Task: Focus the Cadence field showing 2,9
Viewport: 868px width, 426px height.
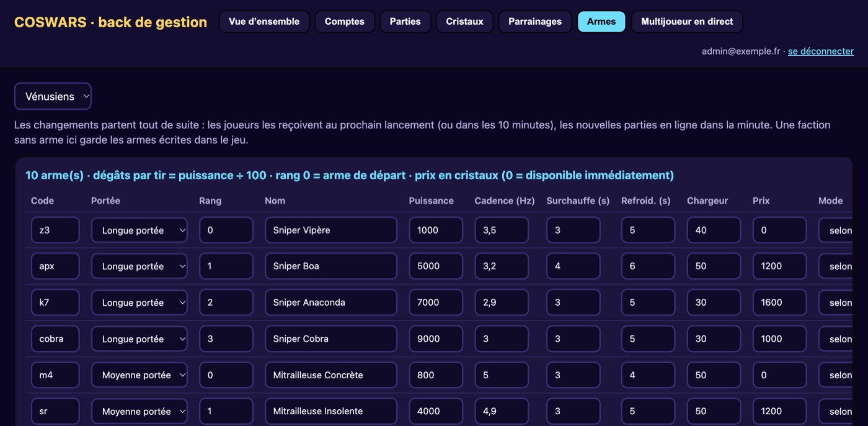Action: point(502,303)
